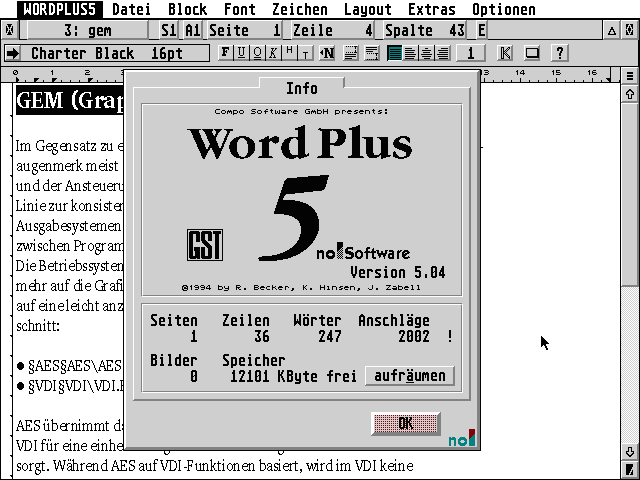
Task: Click the '3: gem' window title
Action: click(87, 30)
